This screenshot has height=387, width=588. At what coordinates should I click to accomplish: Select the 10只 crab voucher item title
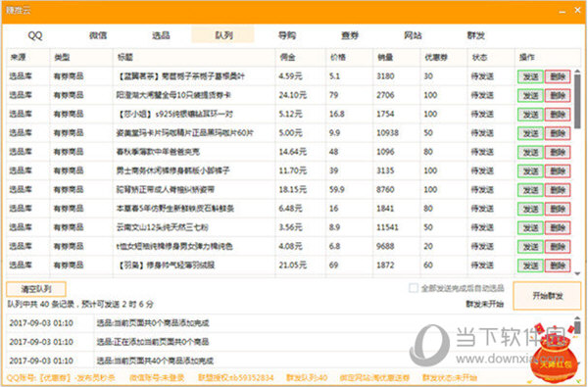click(x=173, y=95)
